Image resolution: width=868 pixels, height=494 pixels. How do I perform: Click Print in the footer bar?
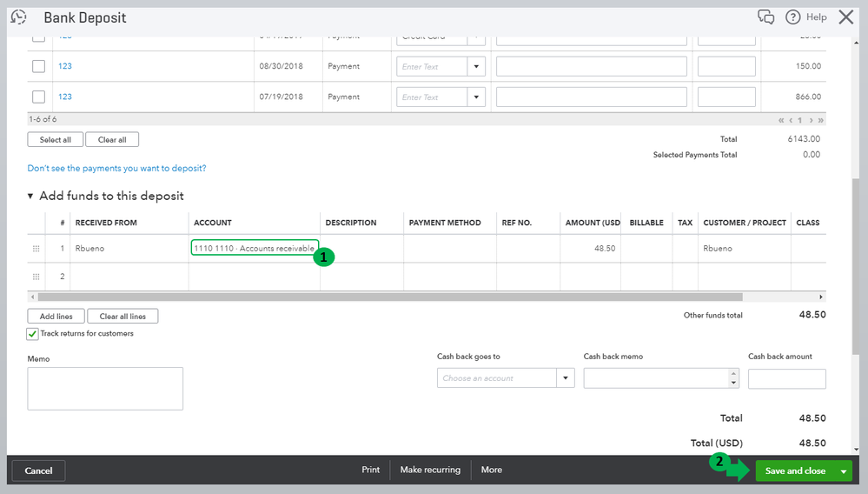[x=370, y=470]
